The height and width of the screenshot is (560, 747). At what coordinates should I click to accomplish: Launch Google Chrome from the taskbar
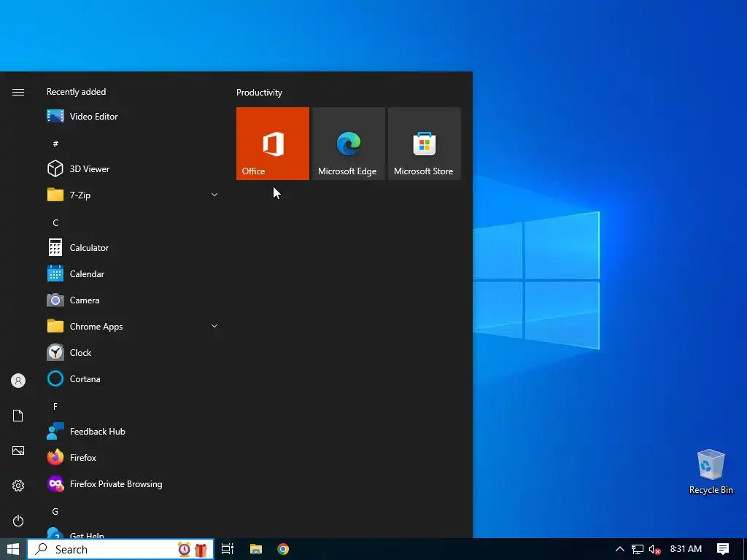pos(283,549)
